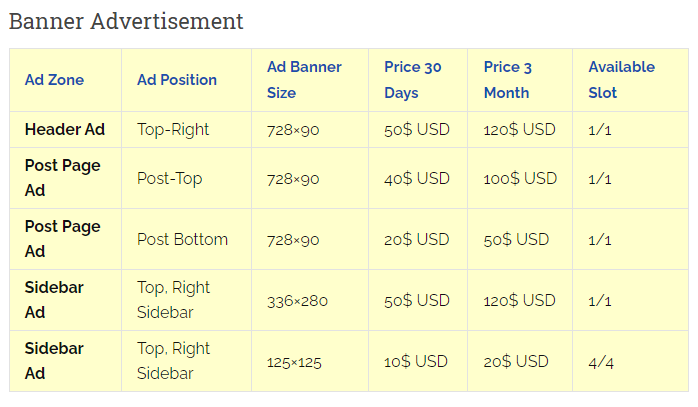
Task: Click the Post Bottom position cell
Action: pos(183,240)
